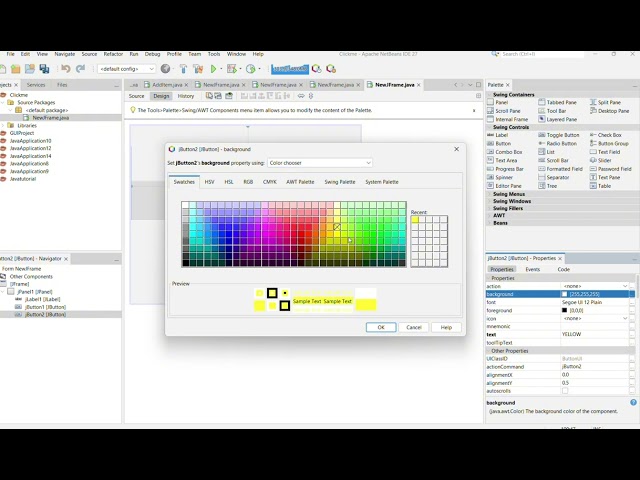640x480 pixels.
Task: Switch to the HSV tab in the dialog
Action: point(209,182)
